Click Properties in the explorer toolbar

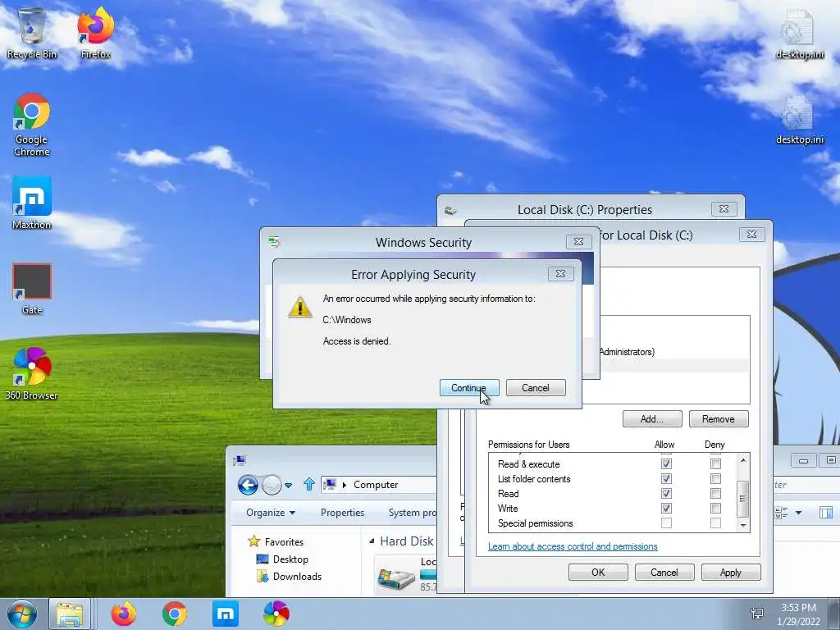(342, 513)
